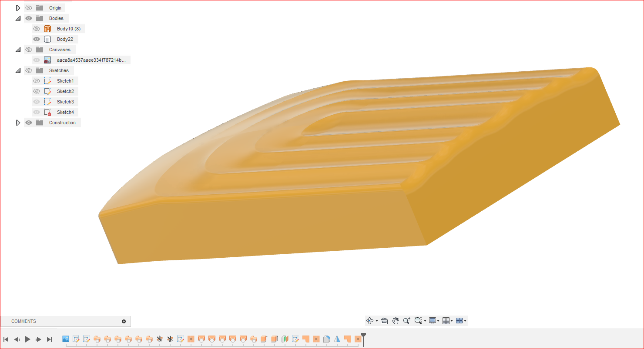Viewport: 644px width, 349px height.
Task: Show the Body10 body
Action: pos(37,28)
